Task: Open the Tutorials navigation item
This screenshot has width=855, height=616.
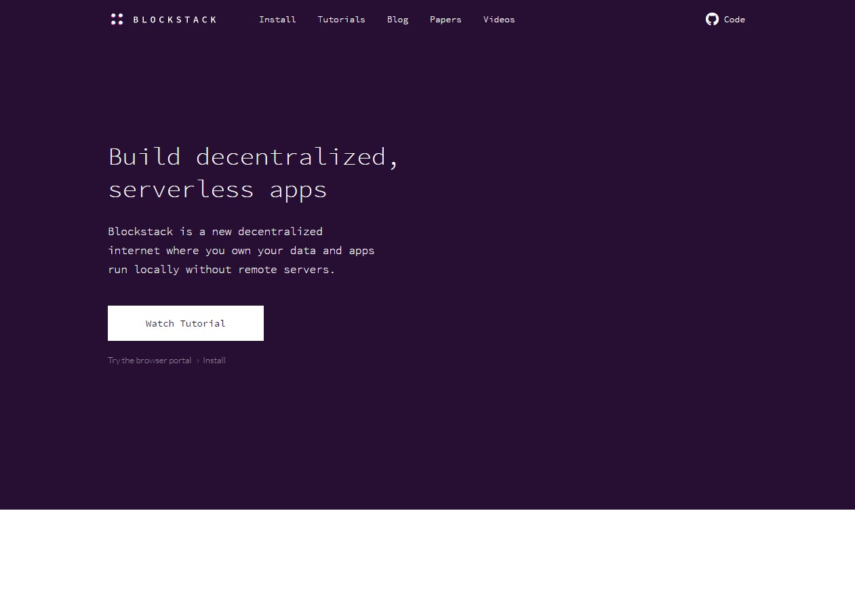Action: [x=341, y=20]
